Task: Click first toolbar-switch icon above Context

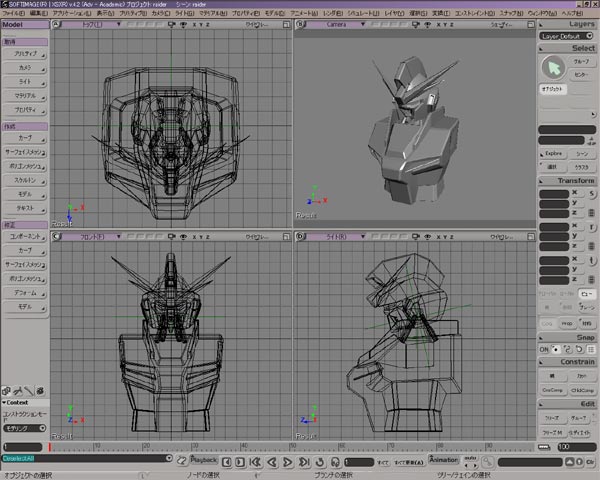Action: [x=6, y=391]
